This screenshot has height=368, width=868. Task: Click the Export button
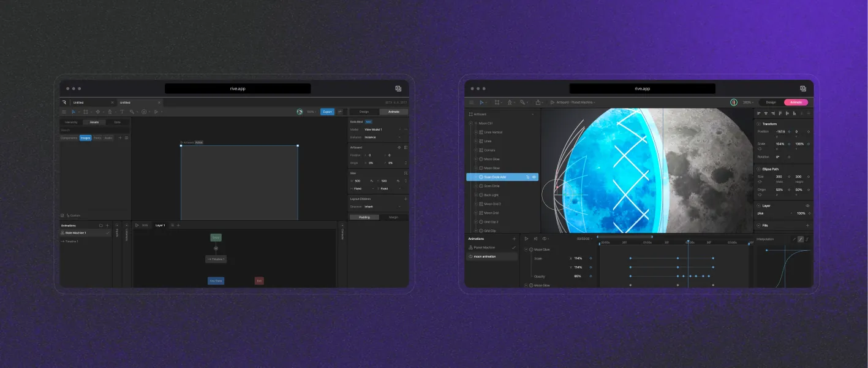pyautogui.click(x=327, y=112)
